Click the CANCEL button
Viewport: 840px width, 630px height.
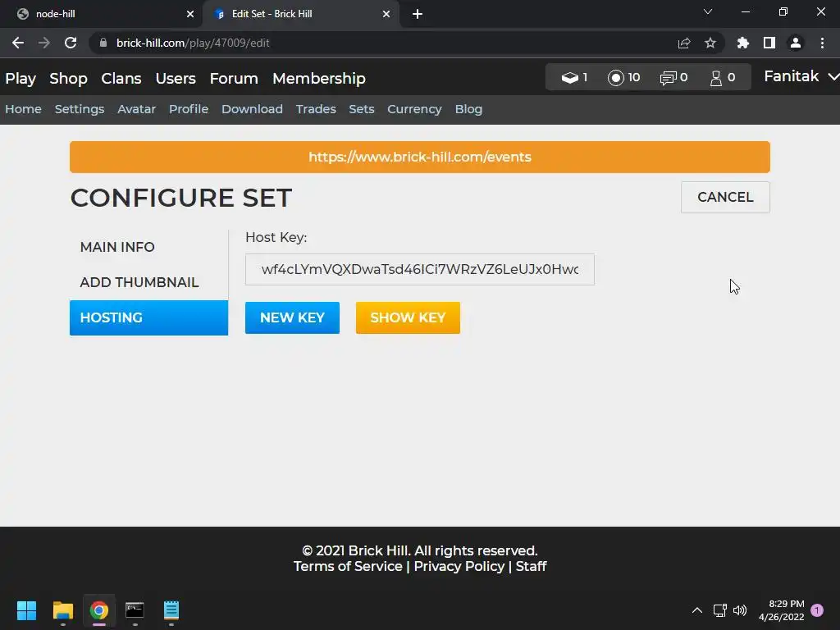pyautogui.click(x=725, y=197)
